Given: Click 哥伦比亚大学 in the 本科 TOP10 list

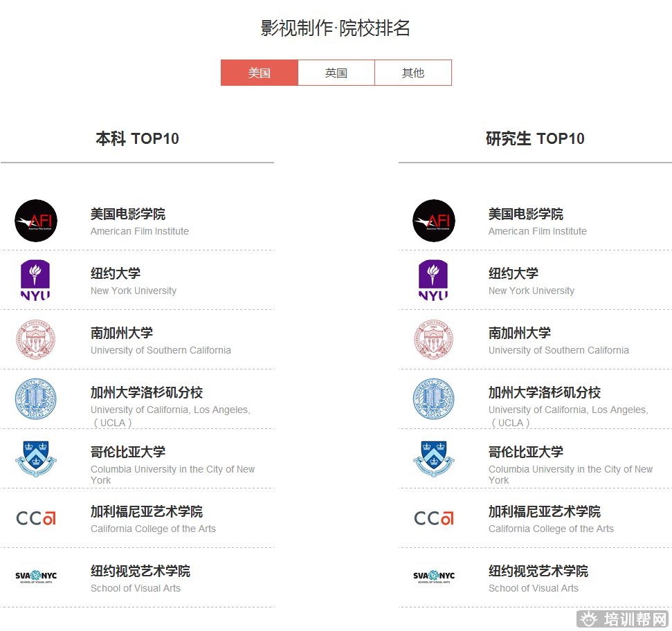Looking at the screenshot, I should coord(128,452).
